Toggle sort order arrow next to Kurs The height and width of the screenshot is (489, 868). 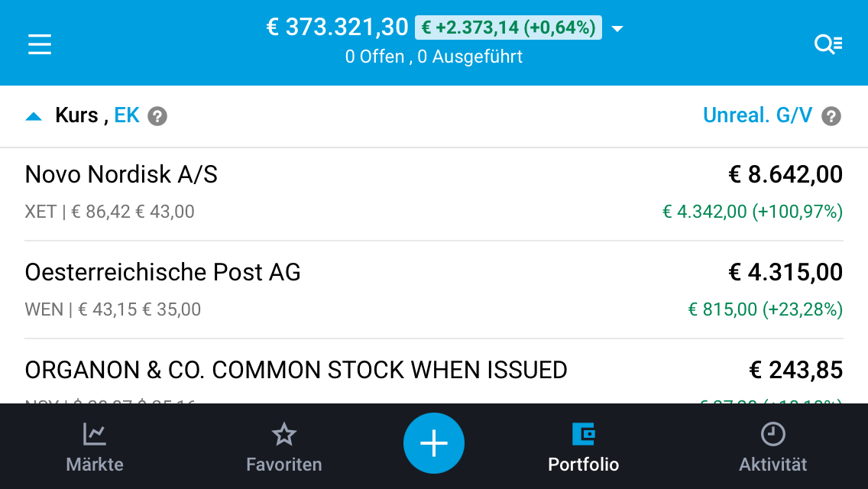click(34, 116)
